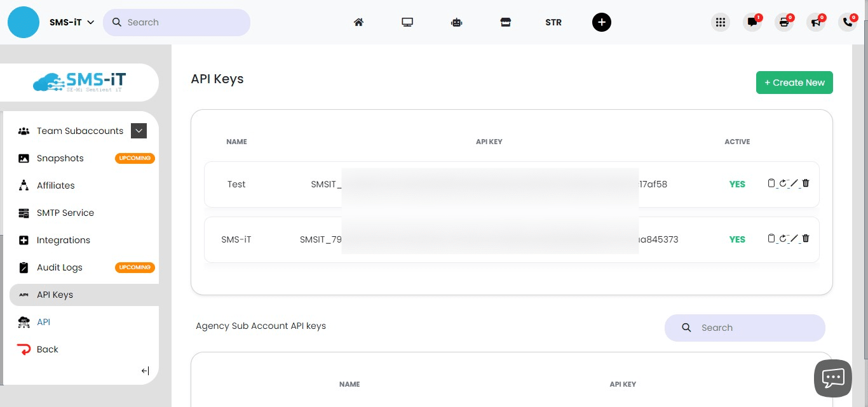Click the API Keys page heading
Image resolution: width=868 pixels, height=407 pixels.
coord(217,79)
